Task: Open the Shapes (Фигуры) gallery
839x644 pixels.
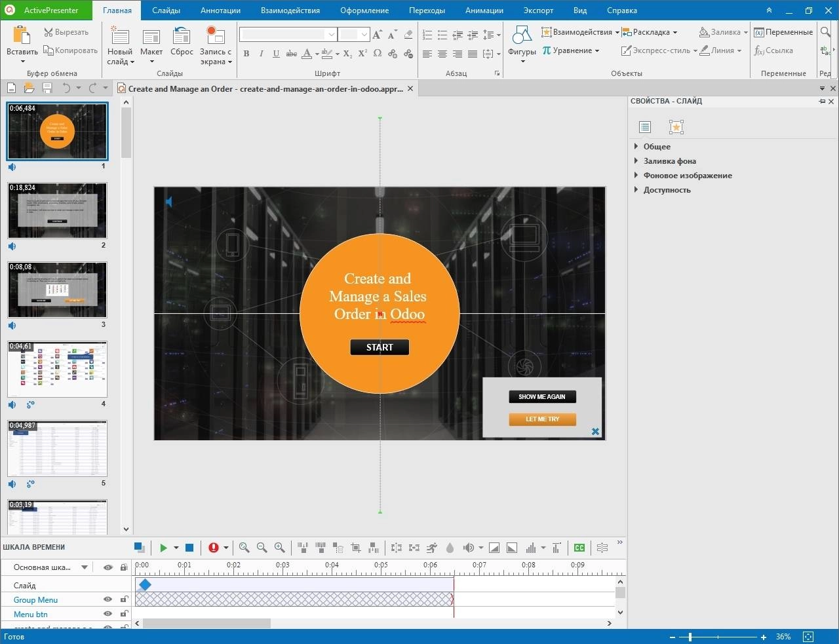Action: coord(522,43)
